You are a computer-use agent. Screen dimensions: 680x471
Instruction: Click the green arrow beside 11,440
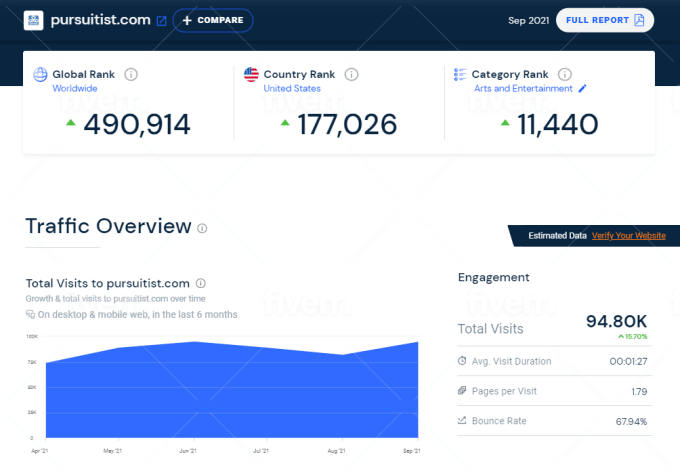pyautogui.click(x=505, y=123)
